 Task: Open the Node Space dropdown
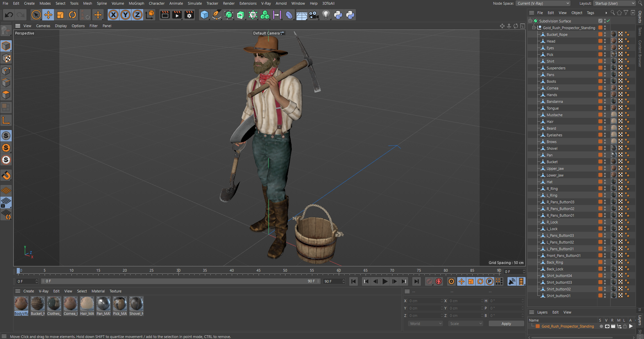(x=543, y=3)
